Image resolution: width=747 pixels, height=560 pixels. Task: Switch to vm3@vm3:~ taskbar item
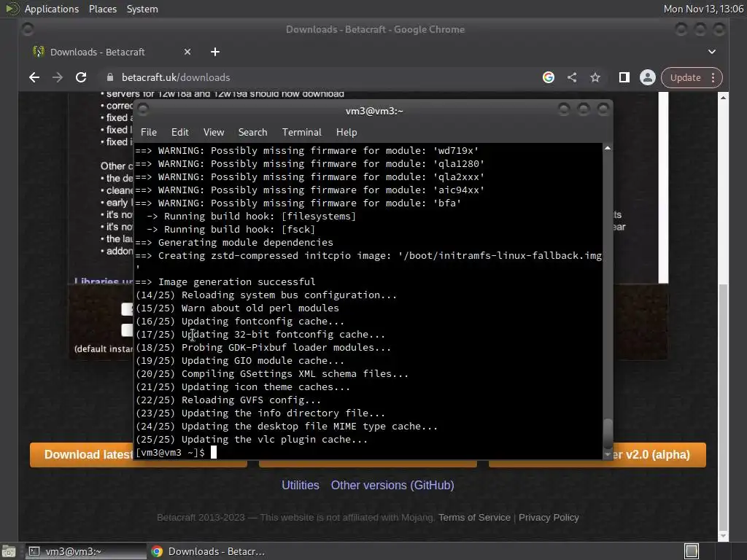(x=85, y=551)
